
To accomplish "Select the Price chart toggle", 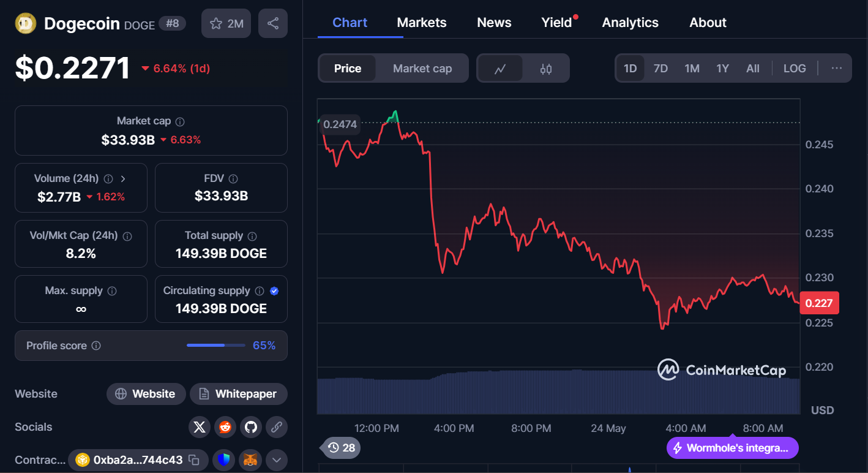I will (x=348, y=69).
